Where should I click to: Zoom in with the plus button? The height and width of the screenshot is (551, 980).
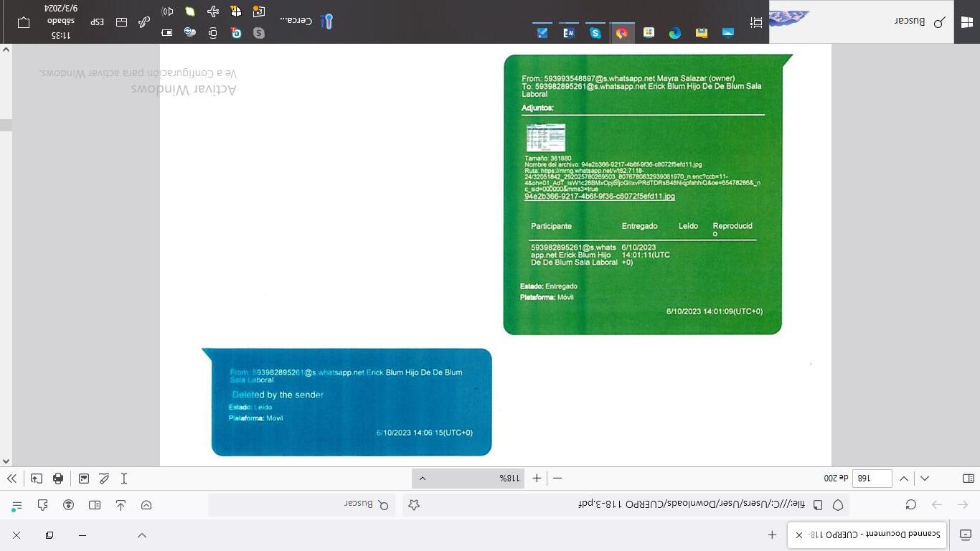click(537, 479)
